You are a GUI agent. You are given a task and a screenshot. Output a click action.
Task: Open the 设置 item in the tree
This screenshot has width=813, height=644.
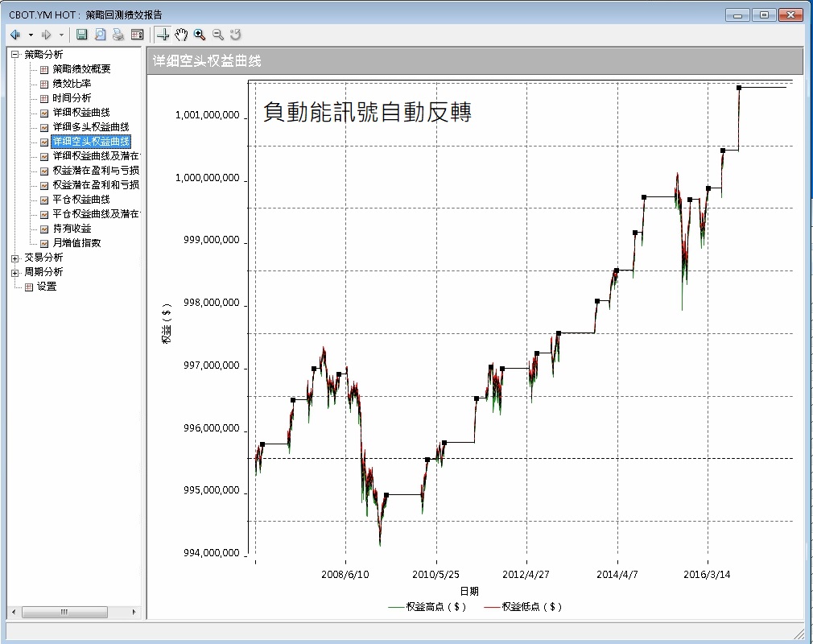(46, 287)
